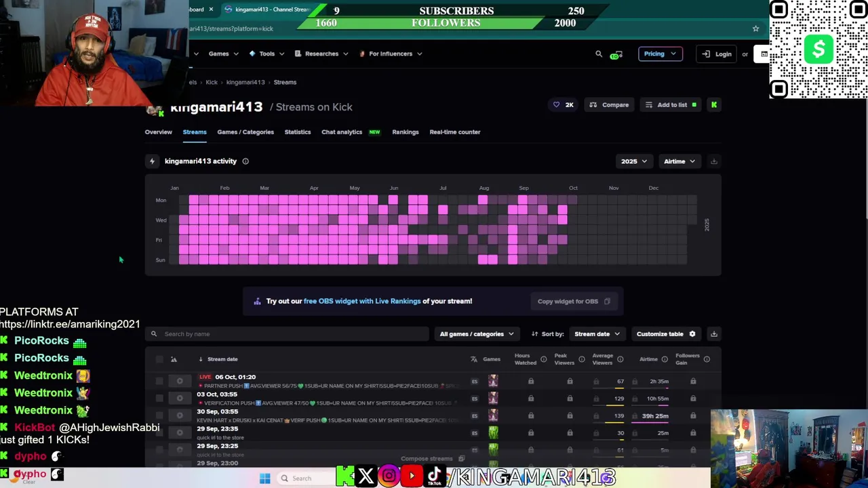The image size is (868, 488).
Task: Click the Login arrow icon
Action: coord(706,54)
